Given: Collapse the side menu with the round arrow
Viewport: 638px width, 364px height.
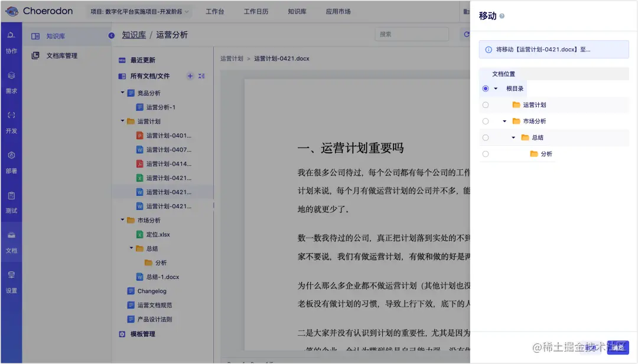Looking at the screenshot, I should point(112,36).
